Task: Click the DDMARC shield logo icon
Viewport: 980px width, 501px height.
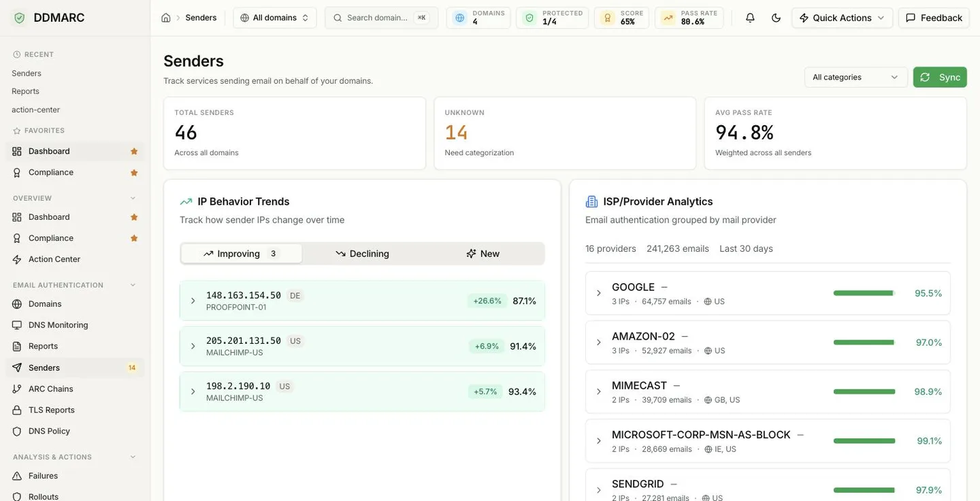Action: tap(19, 18)
